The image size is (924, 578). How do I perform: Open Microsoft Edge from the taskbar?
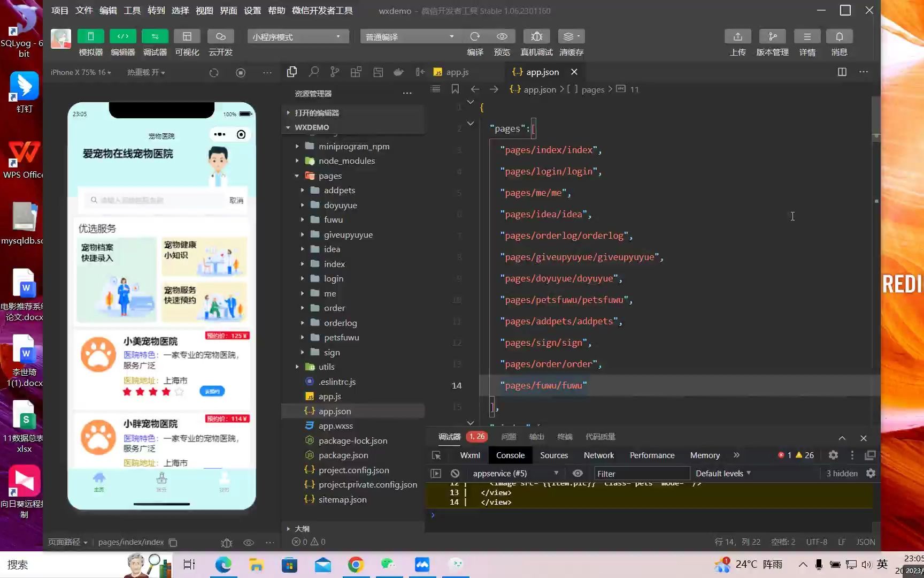coord(223,565)
